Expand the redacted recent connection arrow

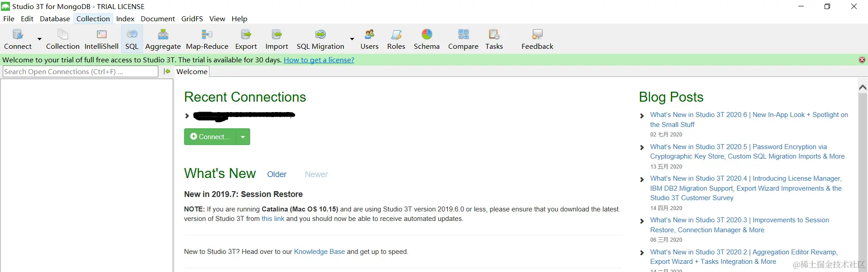[x=187, y=116]
